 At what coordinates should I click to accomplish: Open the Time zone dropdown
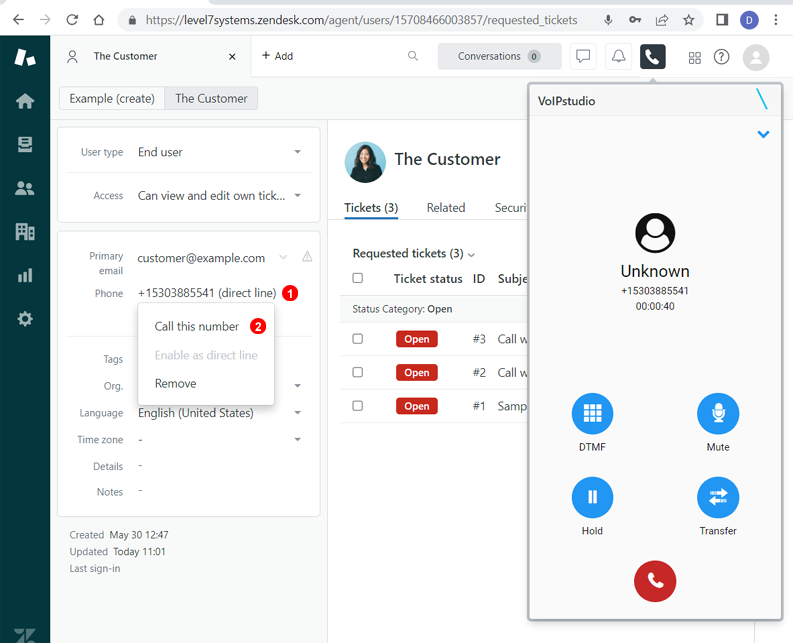219,440
